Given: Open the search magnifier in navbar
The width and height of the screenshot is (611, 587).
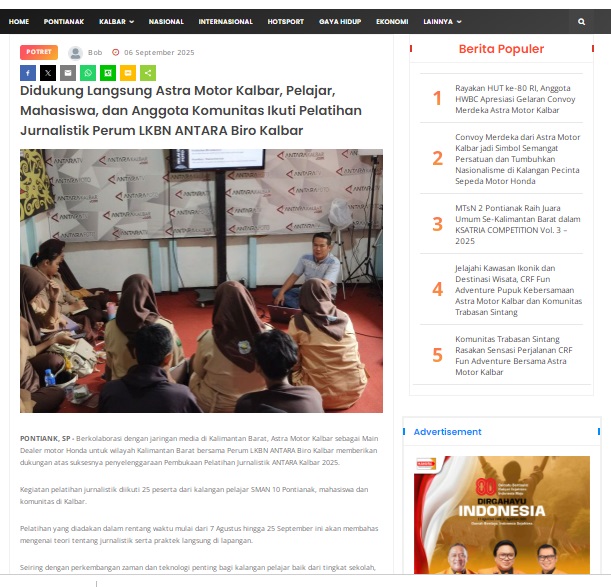Looking at the screenshot, I should tap(581, 22).
